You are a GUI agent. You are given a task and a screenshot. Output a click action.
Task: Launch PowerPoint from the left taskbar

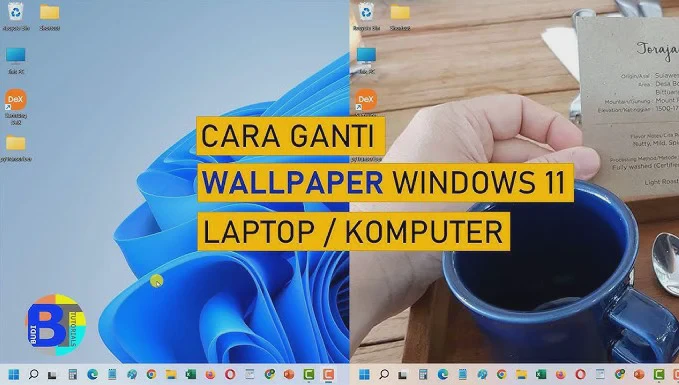tap(289, 374)
